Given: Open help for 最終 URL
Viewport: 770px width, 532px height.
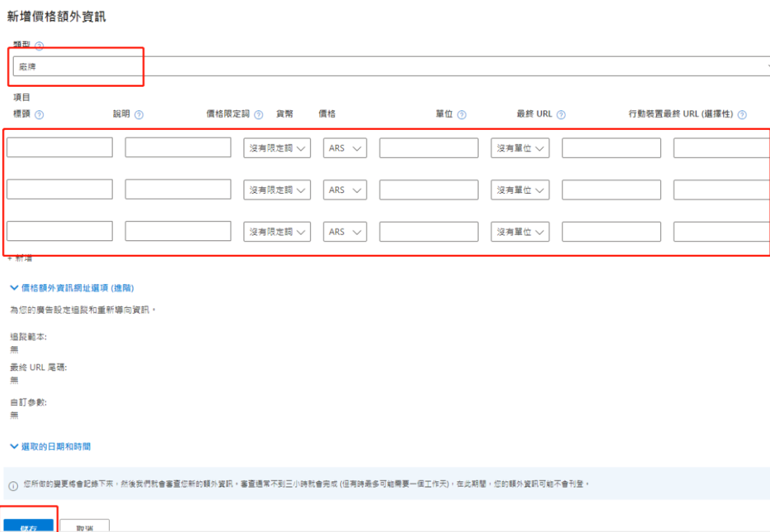Looking at the screenshot, I should click(560, 113).
